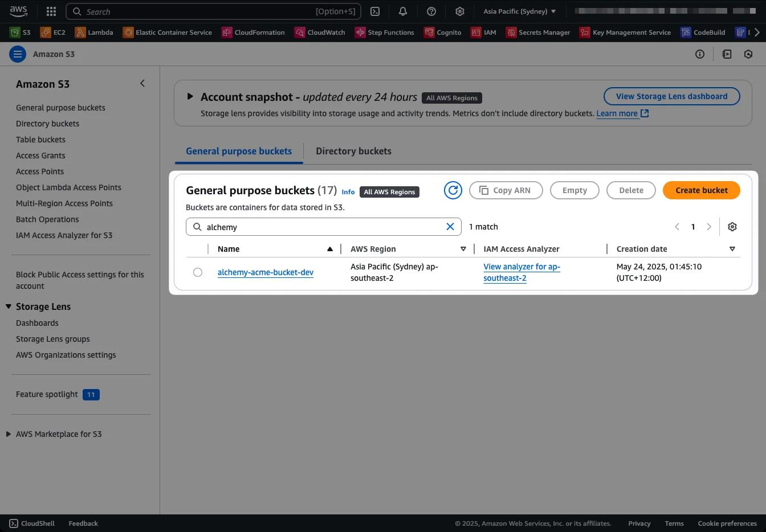766x532 pixels.
Task: Expand the Account snapshot section
Action: click(x=190, y=97)
